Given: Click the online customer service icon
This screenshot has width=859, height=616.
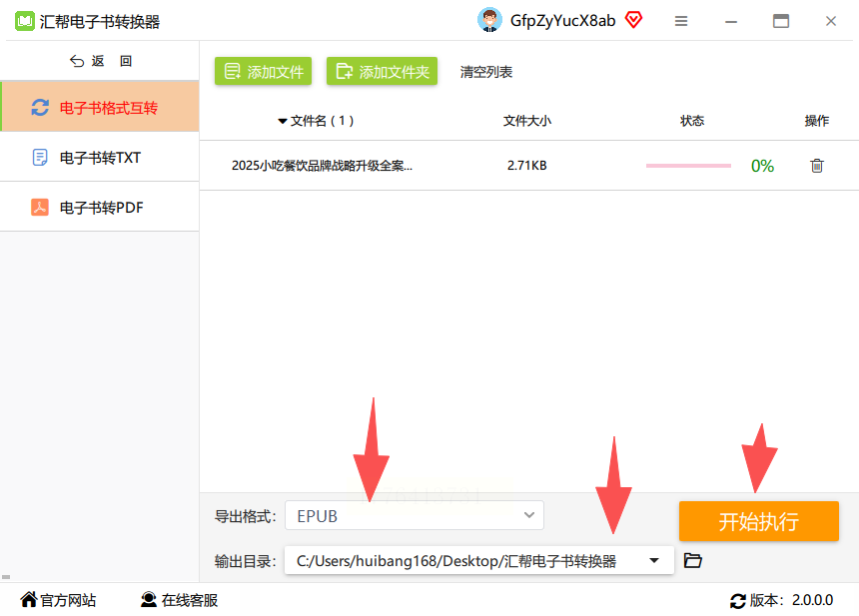Looking at the screenshot, I should [149, 600].
